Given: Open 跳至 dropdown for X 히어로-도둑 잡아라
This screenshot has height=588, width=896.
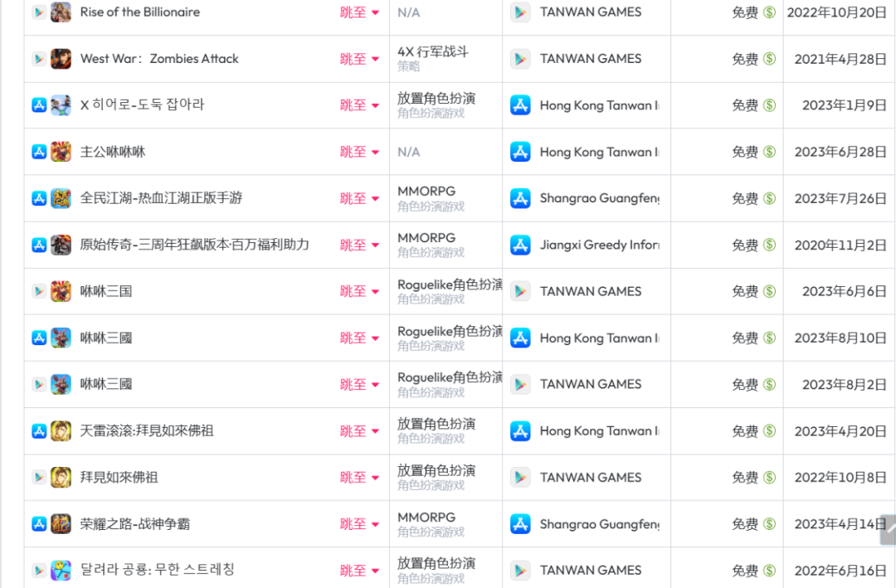Looking at the screenshot, I should (359, 105).
